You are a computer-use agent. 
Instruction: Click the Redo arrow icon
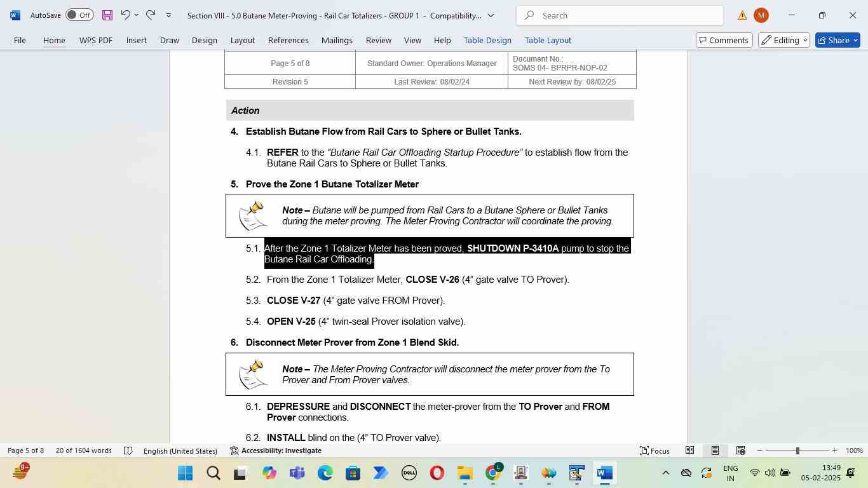pyautogui.click(x=151, y=15)
